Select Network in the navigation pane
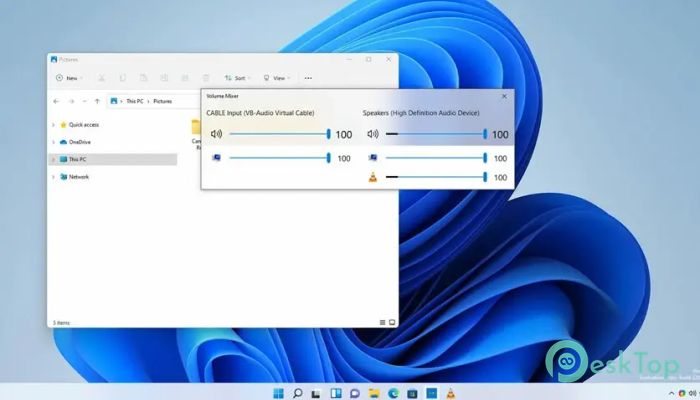Image resolution: width=700 pixels, height=400 pixels. coord(78,177)
